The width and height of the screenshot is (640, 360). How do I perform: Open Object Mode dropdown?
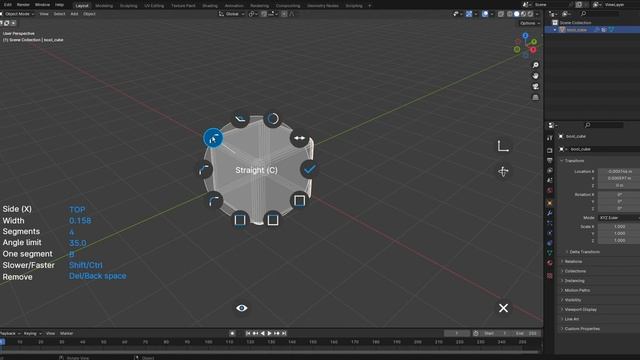click(x=18, y=14)
